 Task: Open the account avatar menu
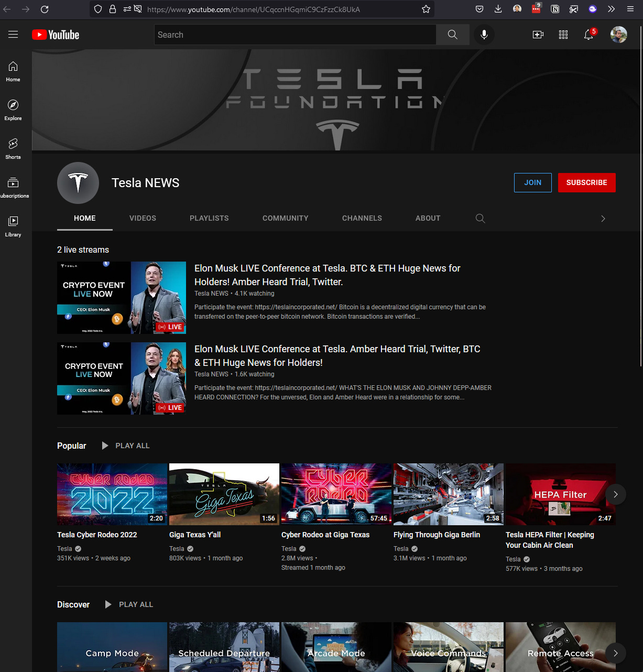coord(619,35)
